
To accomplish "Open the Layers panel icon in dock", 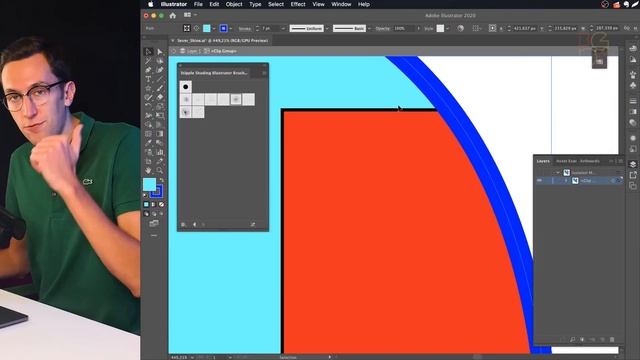I will 633,164.
